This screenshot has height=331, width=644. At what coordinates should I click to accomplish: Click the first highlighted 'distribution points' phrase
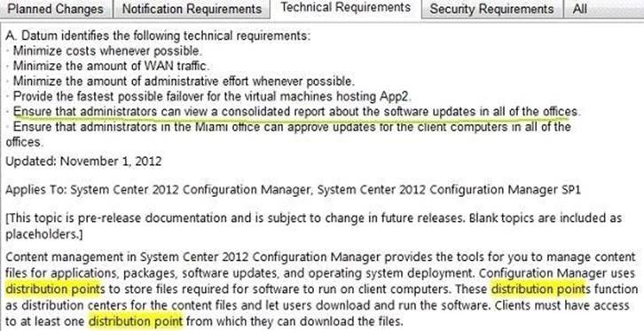click(x=55, y=289)
